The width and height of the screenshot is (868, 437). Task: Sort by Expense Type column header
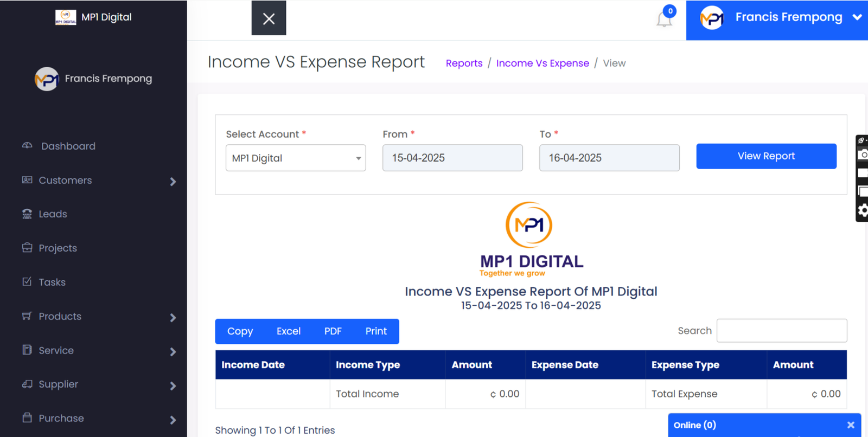click(x=706, y=365)
